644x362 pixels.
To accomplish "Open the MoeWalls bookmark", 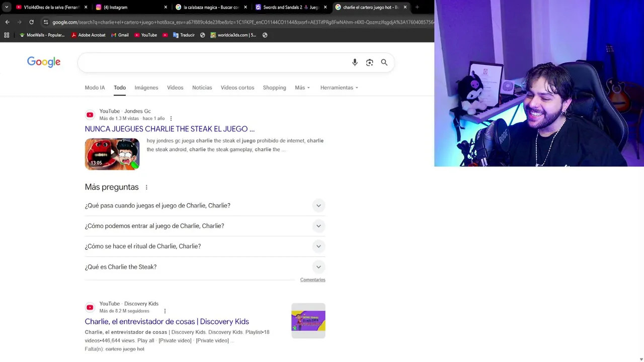I will (42, 35).
